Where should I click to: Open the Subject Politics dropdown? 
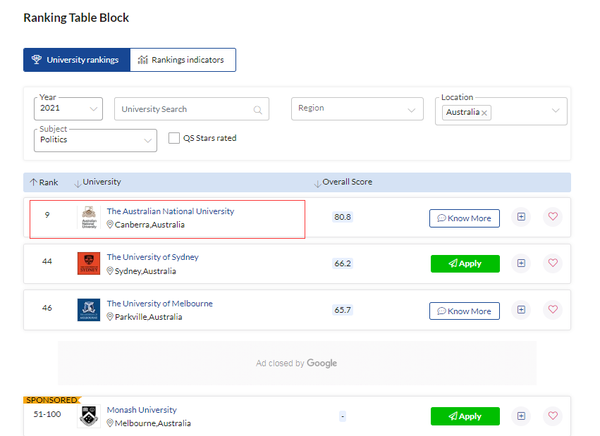tap(95, 140)
